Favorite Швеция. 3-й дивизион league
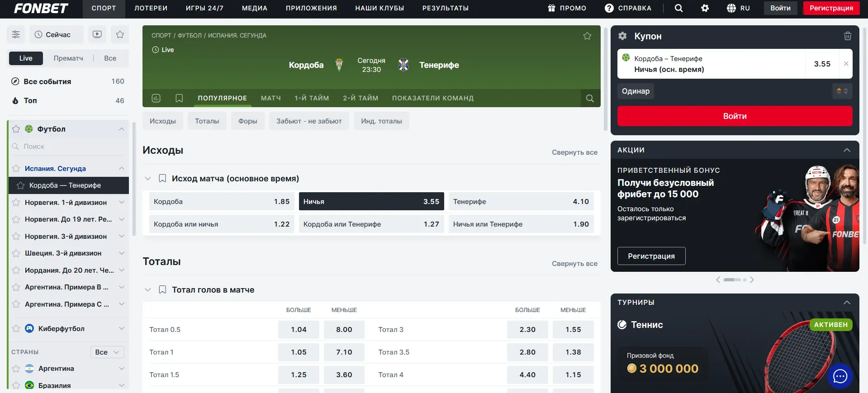Screen dimensions: 868x393 [16, 253]
